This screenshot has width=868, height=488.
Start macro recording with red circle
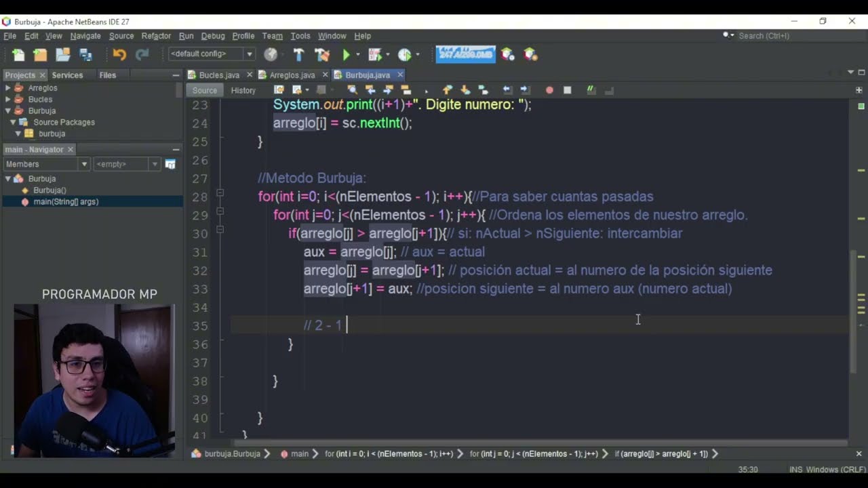click(x=549, y=90)
